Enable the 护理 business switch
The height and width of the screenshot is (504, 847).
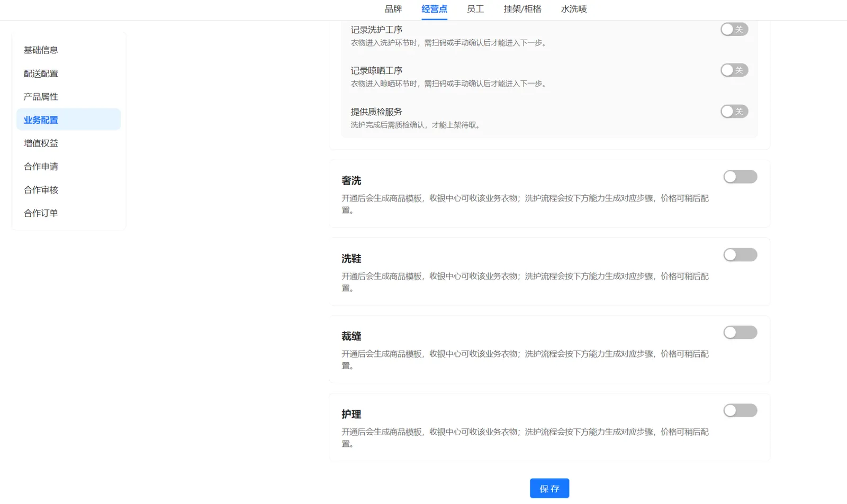click(x=740, y=410)
